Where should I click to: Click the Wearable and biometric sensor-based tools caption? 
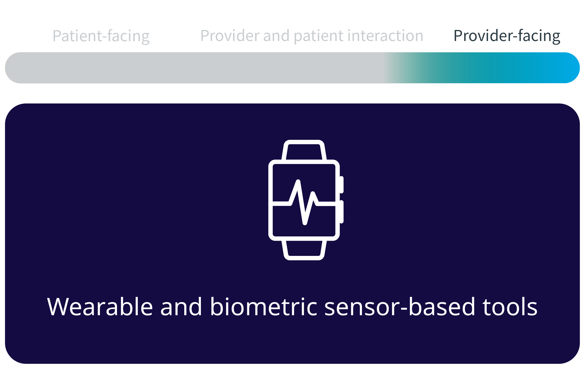(x=292, y=307)
